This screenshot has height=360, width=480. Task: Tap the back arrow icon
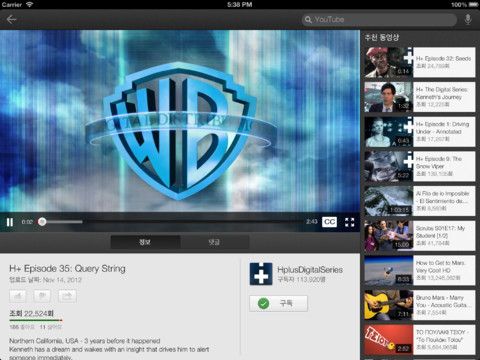[11, 20]
